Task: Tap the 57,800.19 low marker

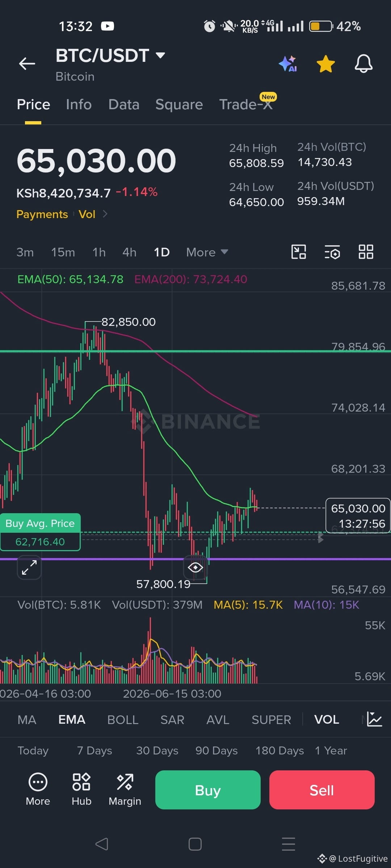Action: click(x=163, y=584)
